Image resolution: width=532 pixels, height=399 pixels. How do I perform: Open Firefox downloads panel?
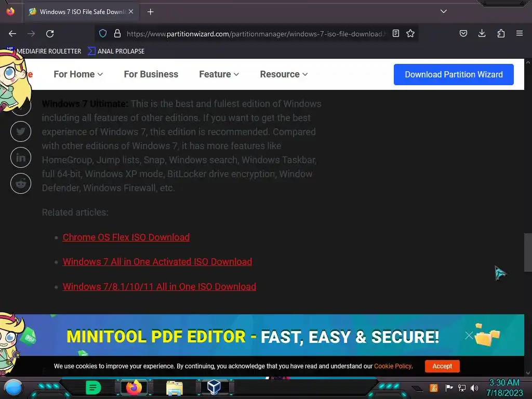coord(482,34)
